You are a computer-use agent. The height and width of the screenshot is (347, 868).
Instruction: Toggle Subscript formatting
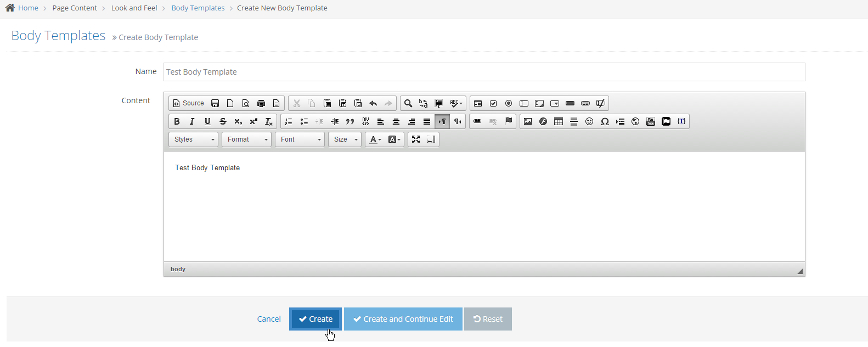(x=238, y=121)
